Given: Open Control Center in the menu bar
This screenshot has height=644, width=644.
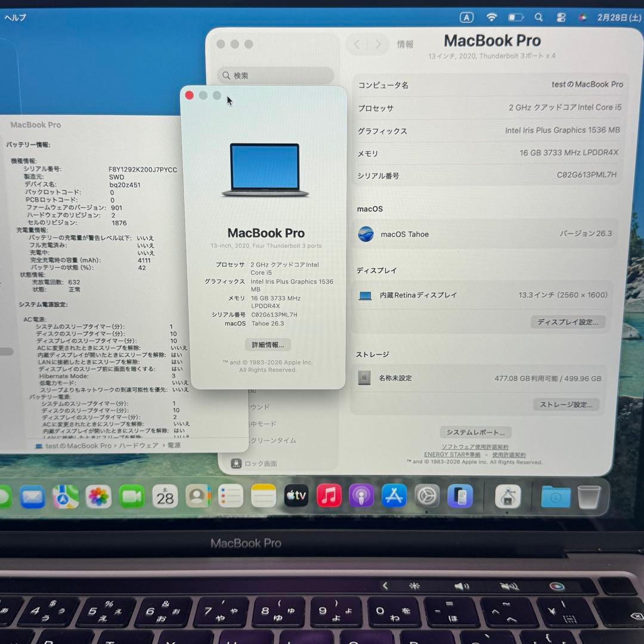Looking at the screenshot, I should [x=561, y=17].
